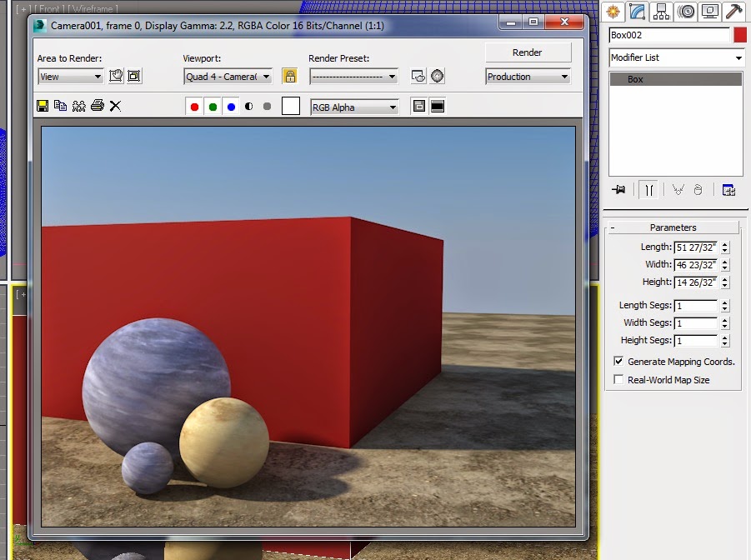
Task: Click the Render button
Action: [528, 52]
